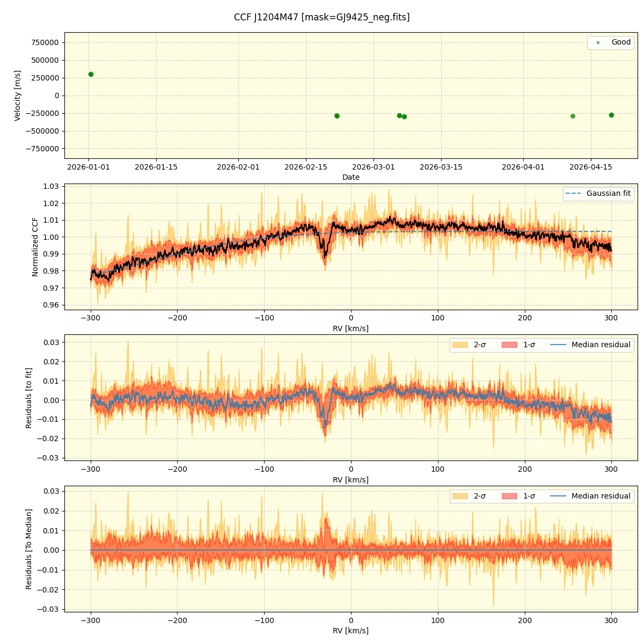Click the faded data point near 2026-04-11
This screenshot has width=644, height=644.
point(573,116)
